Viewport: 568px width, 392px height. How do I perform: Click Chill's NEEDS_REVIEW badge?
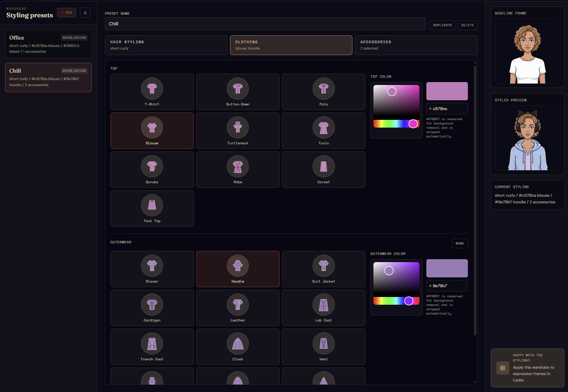click(74, 71)
